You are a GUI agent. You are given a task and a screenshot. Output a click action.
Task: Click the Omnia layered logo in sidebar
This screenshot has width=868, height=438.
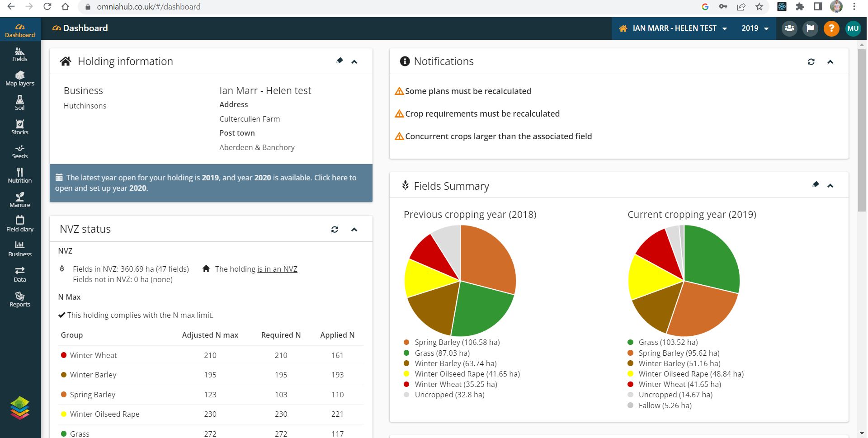[20, 408]
